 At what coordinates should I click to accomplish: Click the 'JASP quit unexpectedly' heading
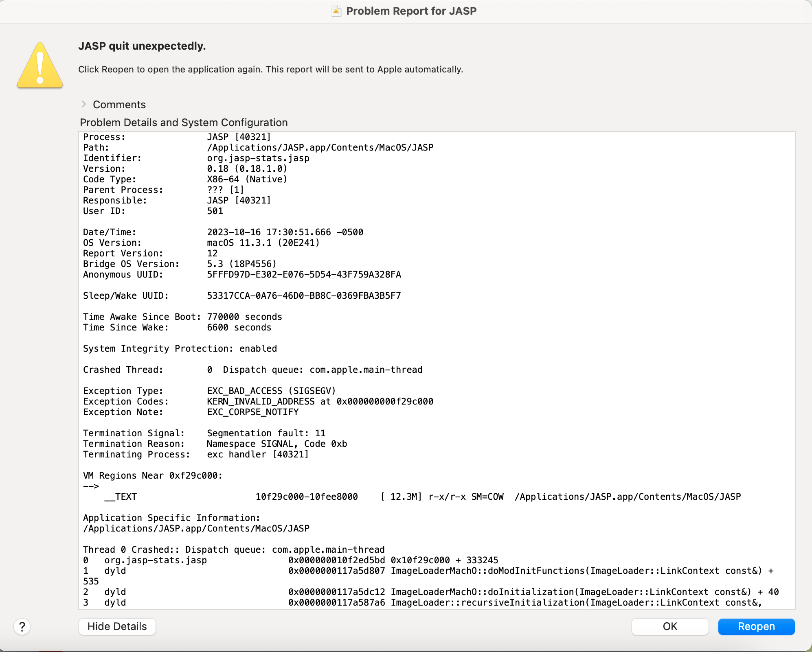(142, 46)
